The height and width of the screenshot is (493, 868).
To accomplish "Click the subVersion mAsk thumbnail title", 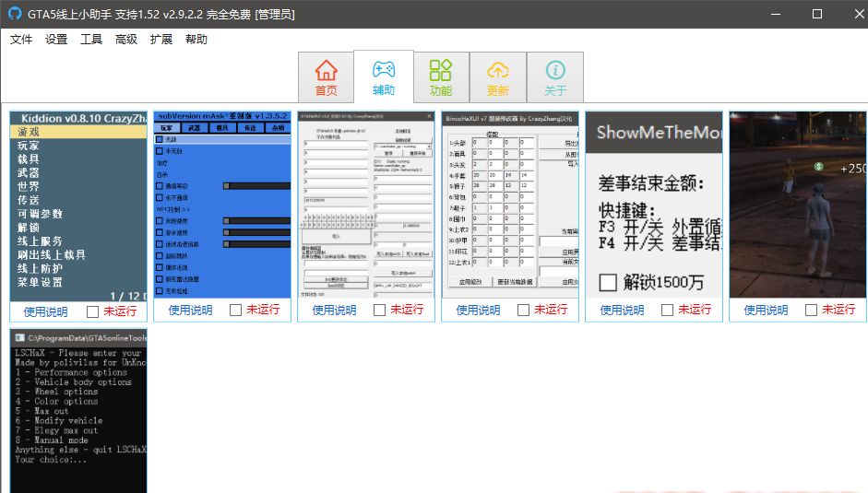I will click(x=222, y=116).
